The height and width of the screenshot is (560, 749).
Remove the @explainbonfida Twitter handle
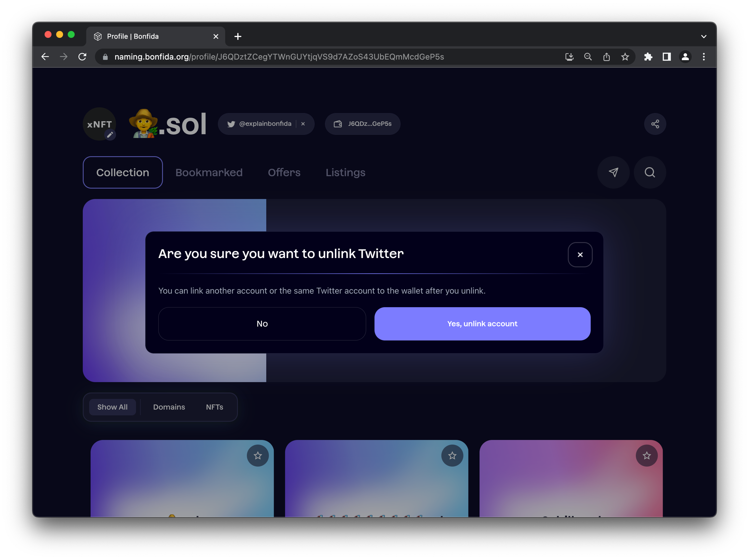pos(303,124)
